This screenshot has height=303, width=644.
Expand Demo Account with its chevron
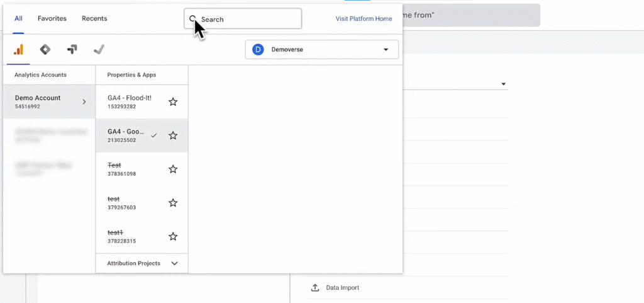[84, 102]
